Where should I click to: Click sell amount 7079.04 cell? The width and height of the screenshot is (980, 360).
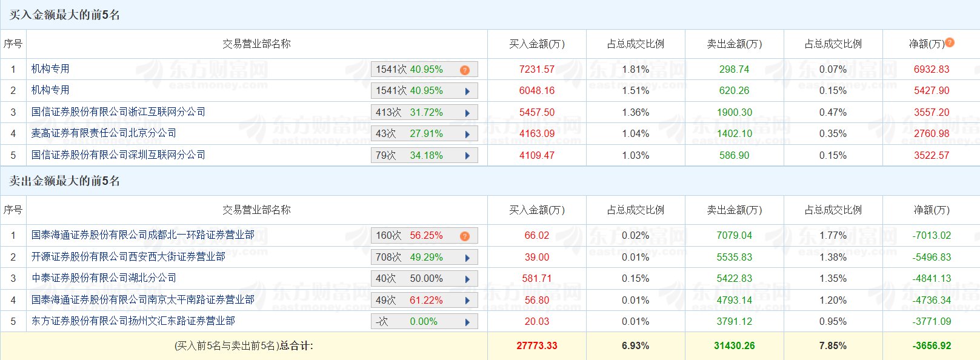pos(735,235)
